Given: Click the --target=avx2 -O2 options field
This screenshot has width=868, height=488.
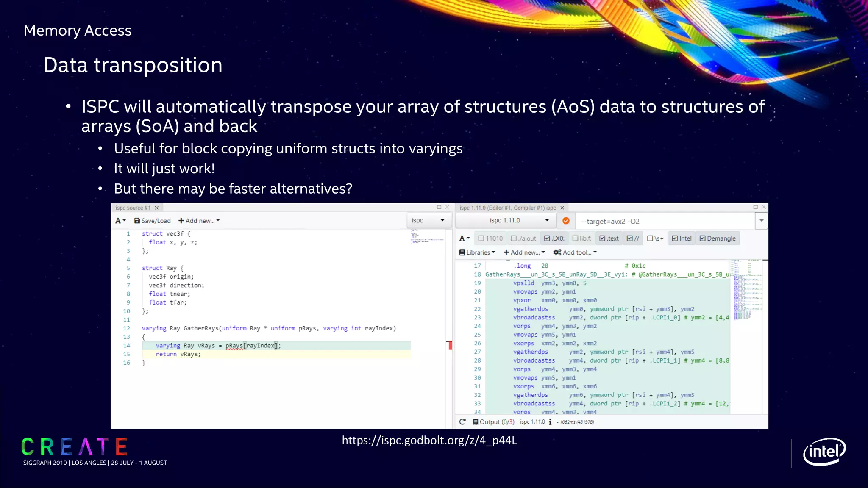Looking at the screenshot, I should (x=665, y=221).
